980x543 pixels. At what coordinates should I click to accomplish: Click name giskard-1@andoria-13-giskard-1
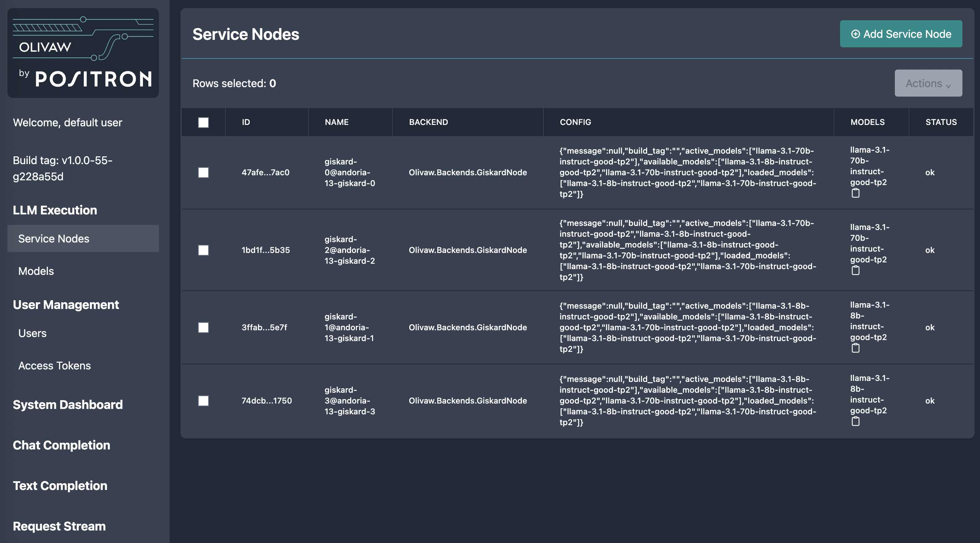click(349, 327)
